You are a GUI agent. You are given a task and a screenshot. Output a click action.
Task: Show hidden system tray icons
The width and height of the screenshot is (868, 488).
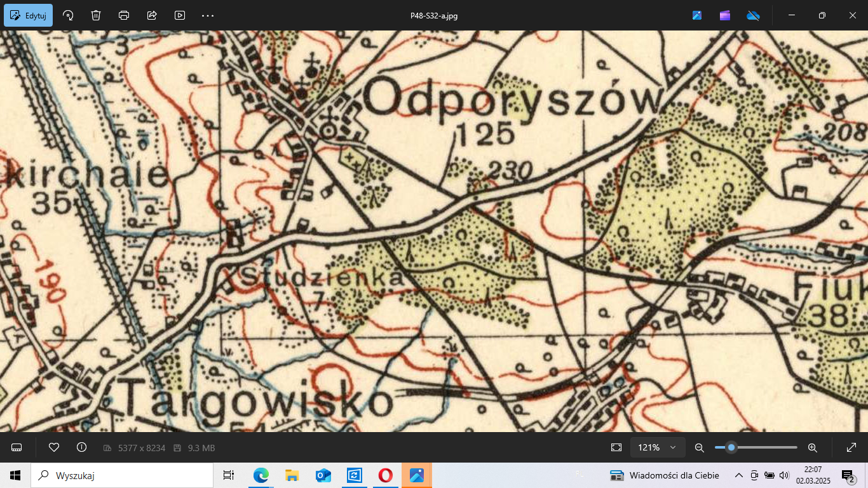tap(739, 475)
